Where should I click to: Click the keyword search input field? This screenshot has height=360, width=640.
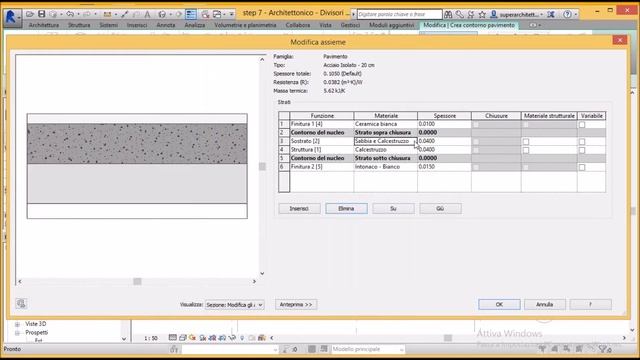(399, 14)
